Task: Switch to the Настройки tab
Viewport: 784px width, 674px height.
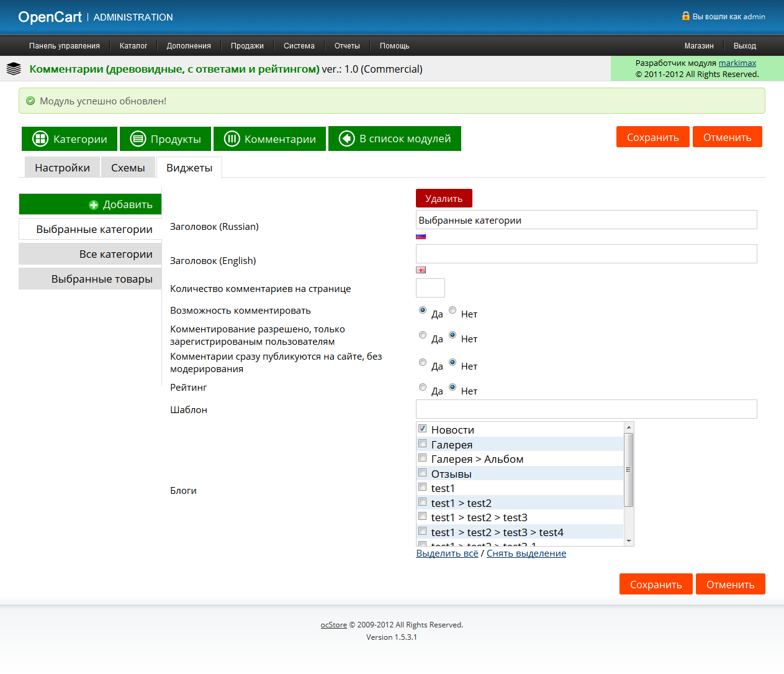Action: tap(62, 168)
